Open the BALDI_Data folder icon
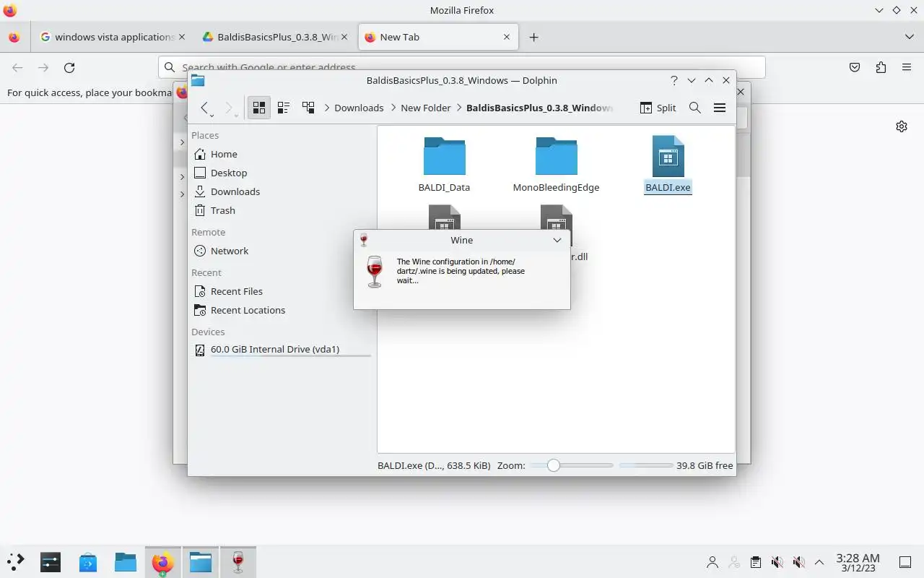Screen dimensions: 924x578 tap(444, 156)
